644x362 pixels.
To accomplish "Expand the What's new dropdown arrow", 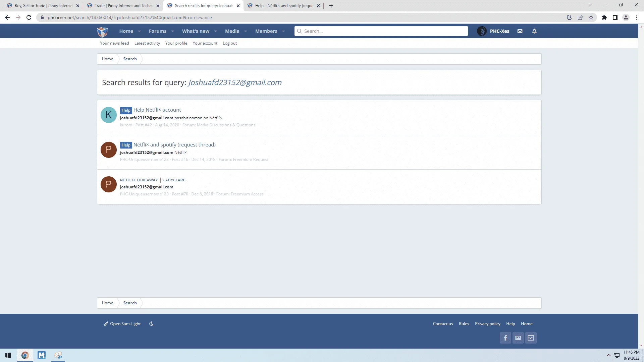I will [x=215, y=32].
